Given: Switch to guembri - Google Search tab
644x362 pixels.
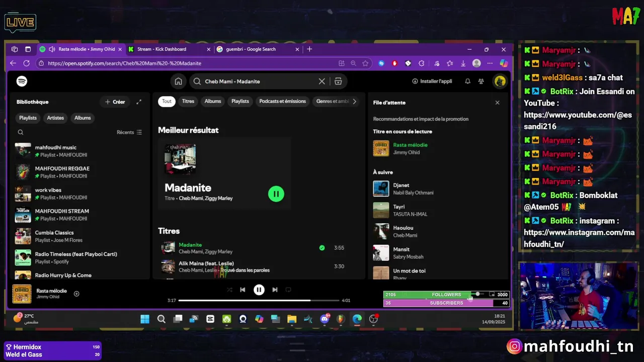Looking at the screenshot, I should 258,49.
